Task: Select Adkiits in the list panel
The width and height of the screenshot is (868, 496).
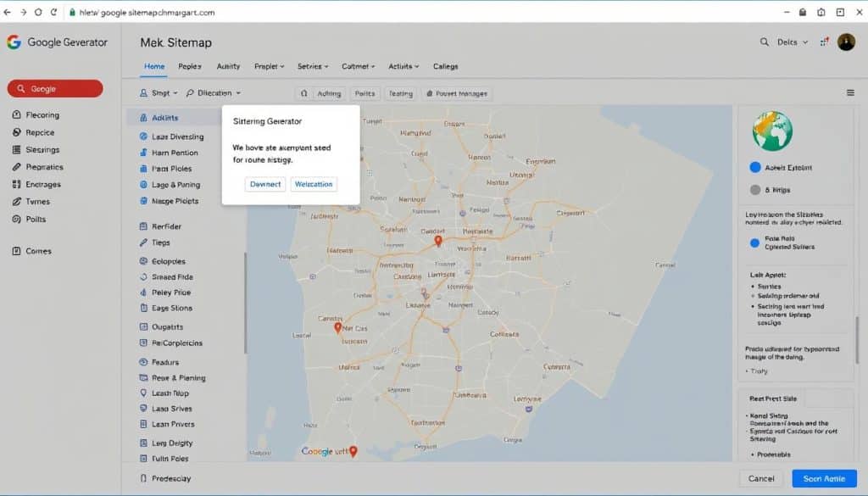Action: point(174,117)
